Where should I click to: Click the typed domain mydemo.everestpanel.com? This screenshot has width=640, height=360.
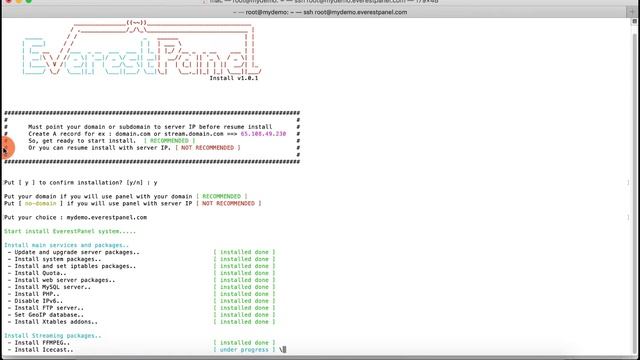(x=107, y=217)
